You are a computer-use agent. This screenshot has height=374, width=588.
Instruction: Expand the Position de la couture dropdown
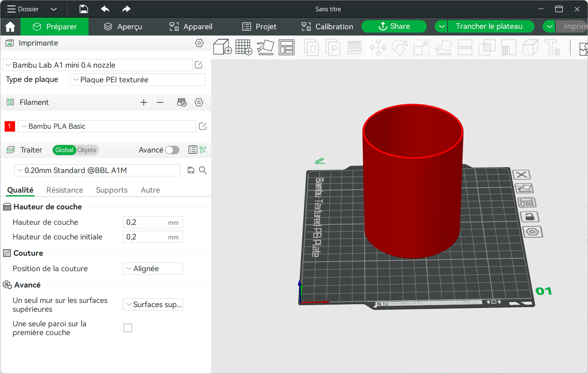pos(153,269)
